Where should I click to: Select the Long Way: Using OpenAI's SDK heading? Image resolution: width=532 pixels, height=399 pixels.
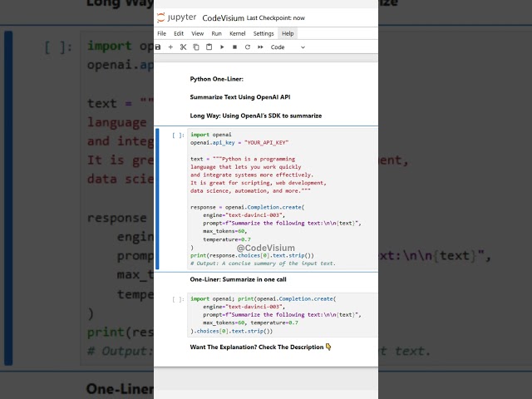[256, 116]
